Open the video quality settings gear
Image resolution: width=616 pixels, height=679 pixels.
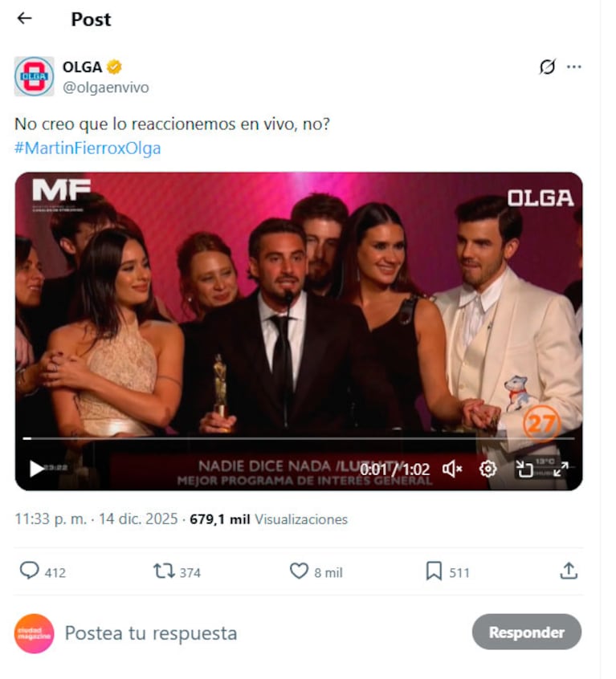point(487,466)
